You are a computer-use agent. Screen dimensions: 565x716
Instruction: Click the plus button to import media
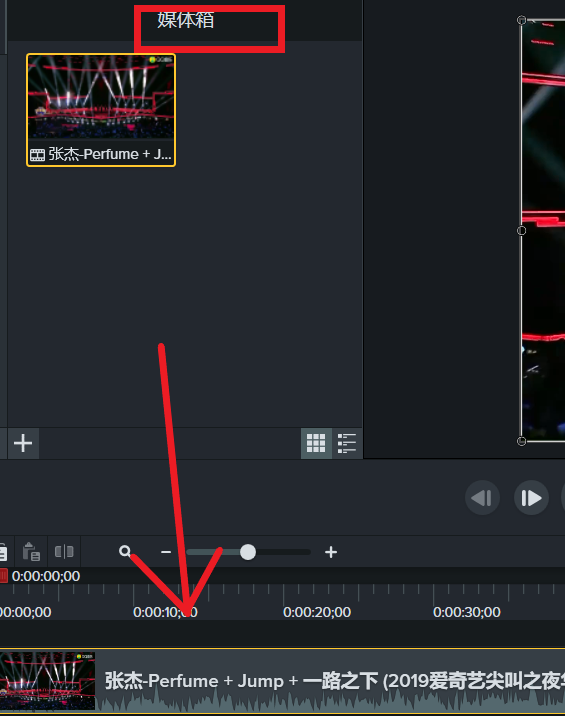(23, 443)
